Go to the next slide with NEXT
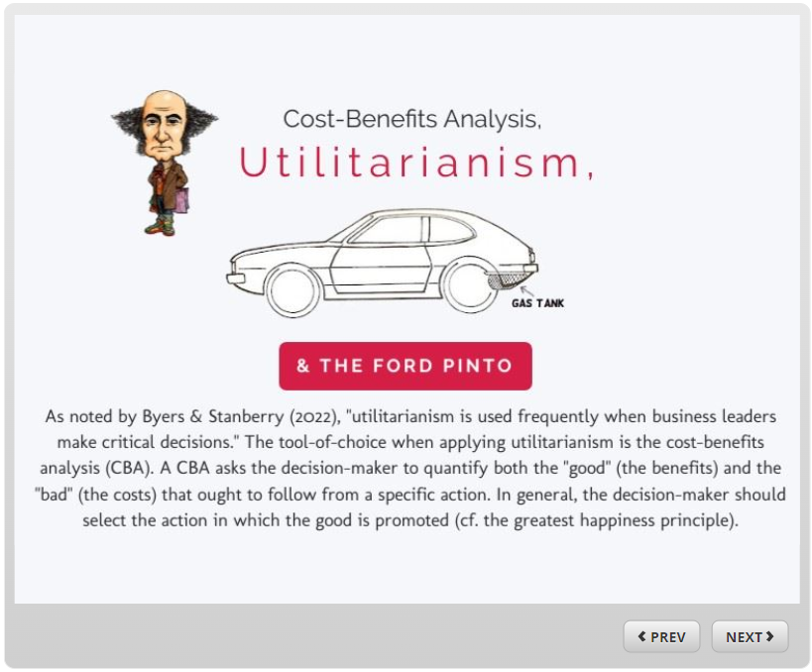This screenshot has height=672, width=812. tap(750, 636)
